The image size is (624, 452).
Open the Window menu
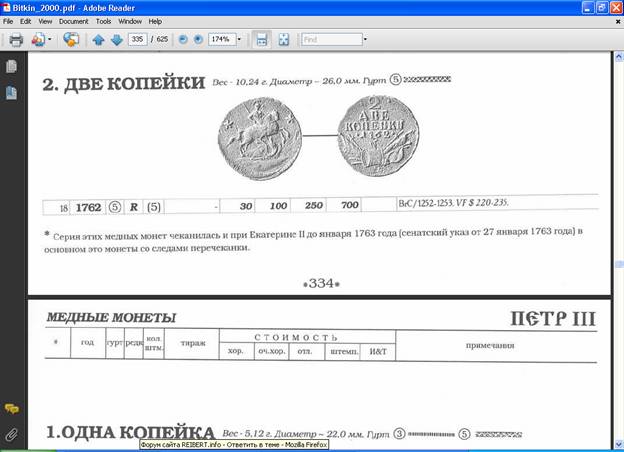pyautogui.click(x=130, y=21)
